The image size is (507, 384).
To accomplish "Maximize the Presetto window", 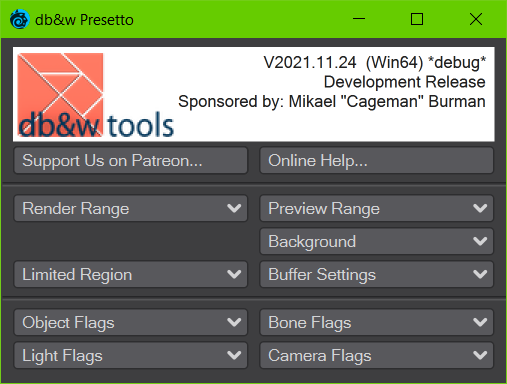I will tap(417, 19).
